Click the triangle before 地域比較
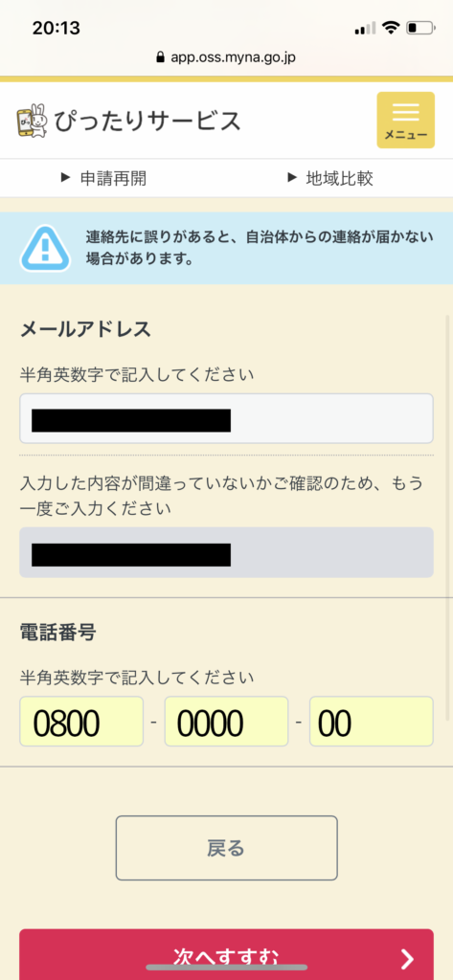Image resolution: width=453 pixels, height=980 pixels. click(x=291, y=178)
